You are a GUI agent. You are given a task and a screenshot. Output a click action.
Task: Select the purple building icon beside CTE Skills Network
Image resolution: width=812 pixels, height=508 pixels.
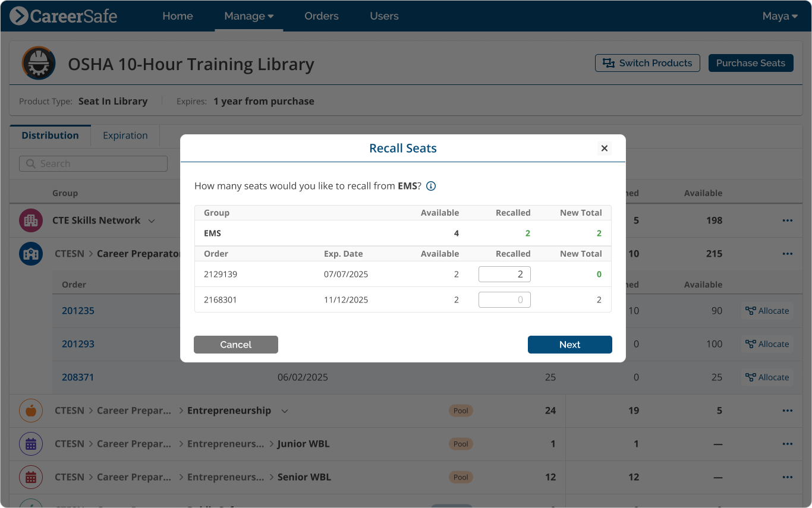click(30, 220)
